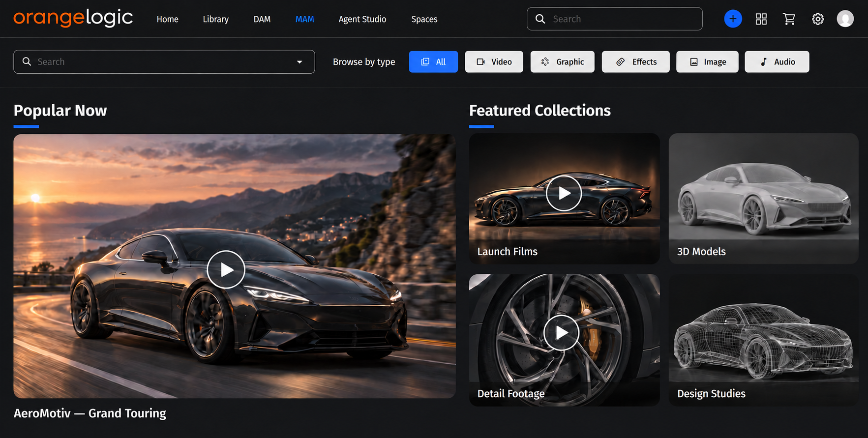Image resolution: width=868 pixels, height=438 pixels.
Task: Filter by Image type
Action: click(x=707, y=61)
